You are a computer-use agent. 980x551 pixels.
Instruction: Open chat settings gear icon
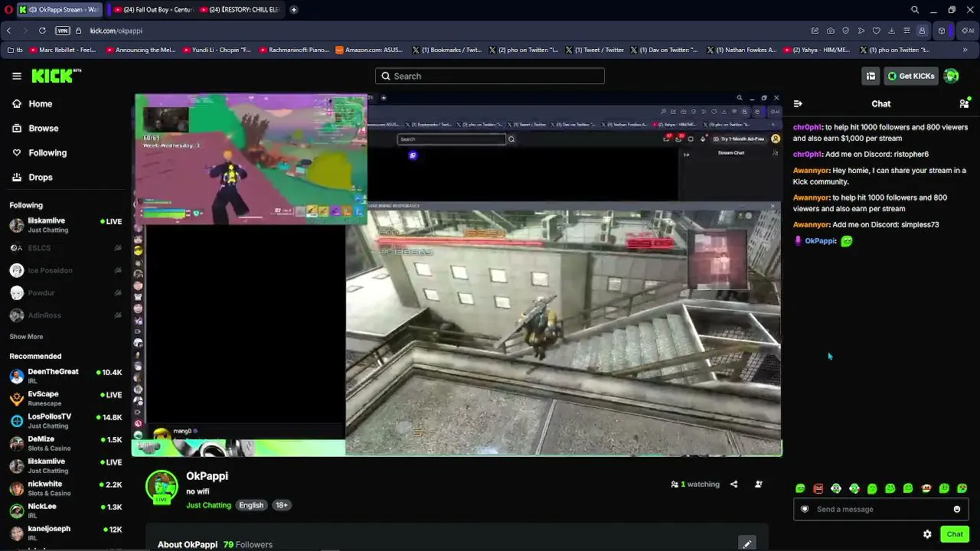(927, 534)
